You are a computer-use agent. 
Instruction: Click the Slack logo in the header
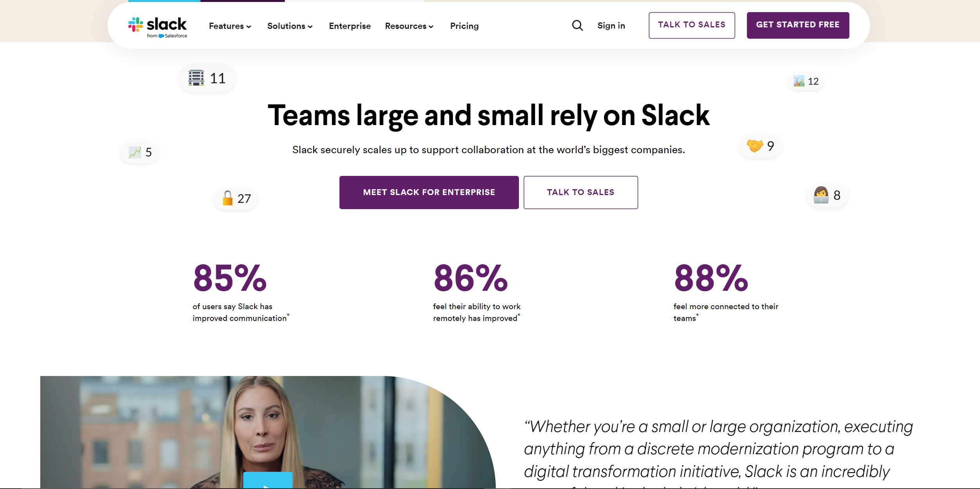[157, 27]
